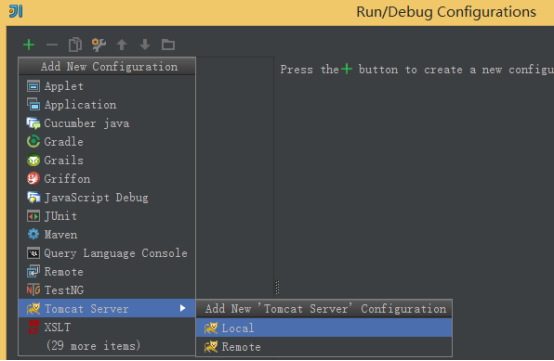Click the green plus Add New Configuration button
Viewport: 554px width, 361px height.
pos(29,45)
